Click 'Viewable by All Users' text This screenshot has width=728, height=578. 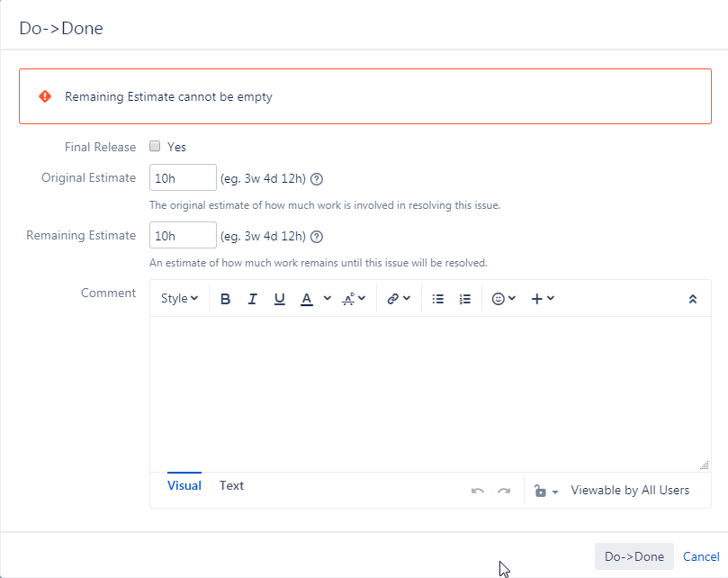click(x=630, y=490)
